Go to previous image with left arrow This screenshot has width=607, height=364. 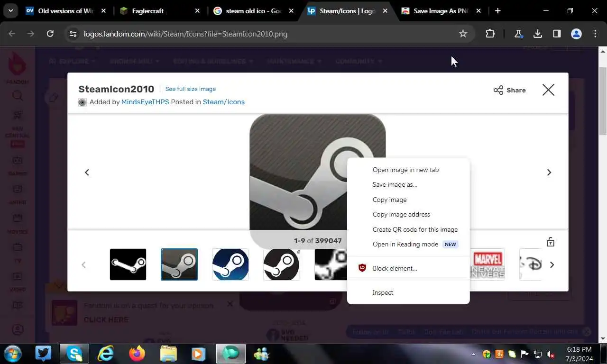87,172
